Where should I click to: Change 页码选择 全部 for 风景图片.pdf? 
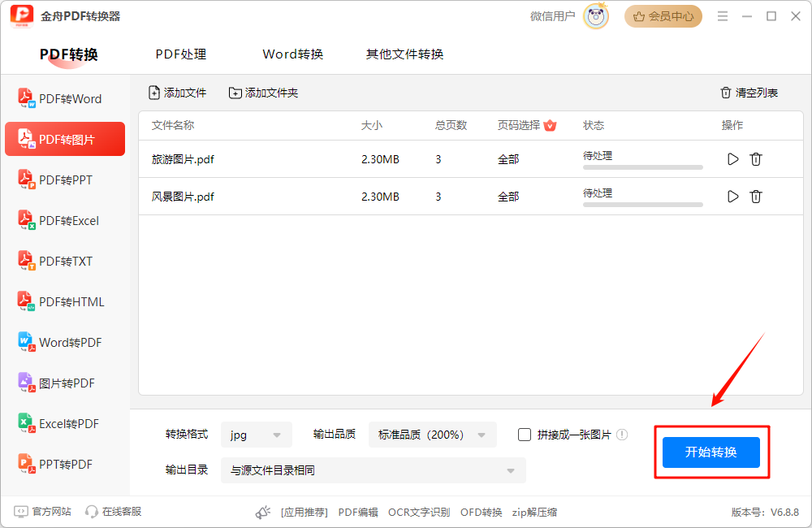click(x=508, y=197)
